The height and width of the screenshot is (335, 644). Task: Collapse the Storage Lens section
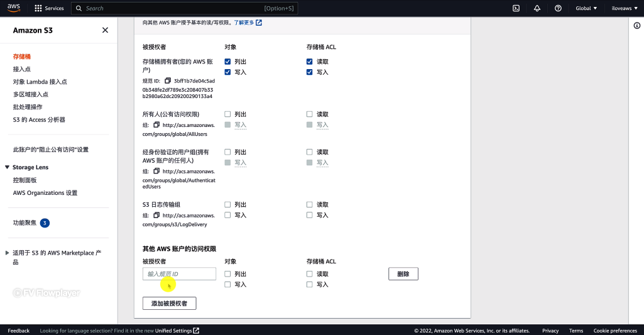(x=7, y=167)
